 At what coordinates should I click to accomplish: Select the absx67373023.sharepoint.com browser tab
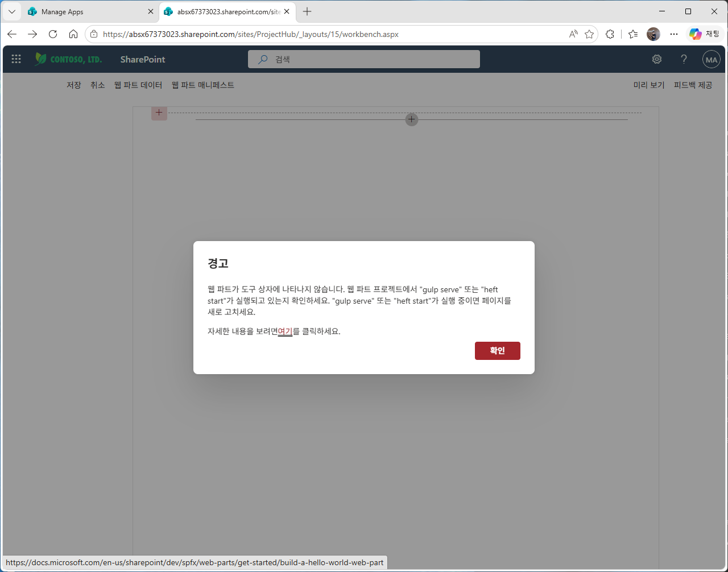(227, 11)
